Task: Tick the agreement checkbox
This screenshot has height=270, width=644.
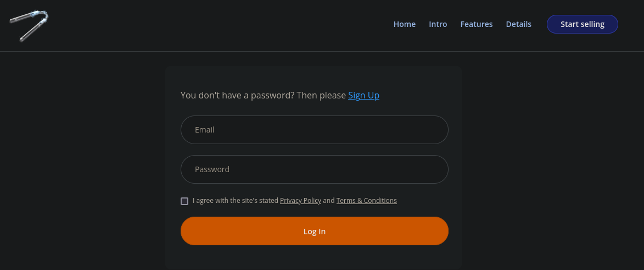Action: pyautogui.click(x=184, y=201)
